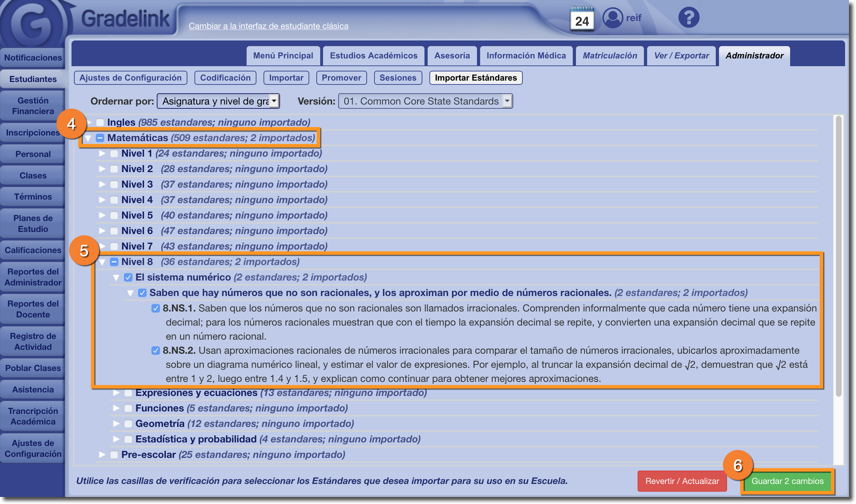Collapse the Nivel 8 triangle icon
This screenshot has height=504, width=856.
click(102, 262)
